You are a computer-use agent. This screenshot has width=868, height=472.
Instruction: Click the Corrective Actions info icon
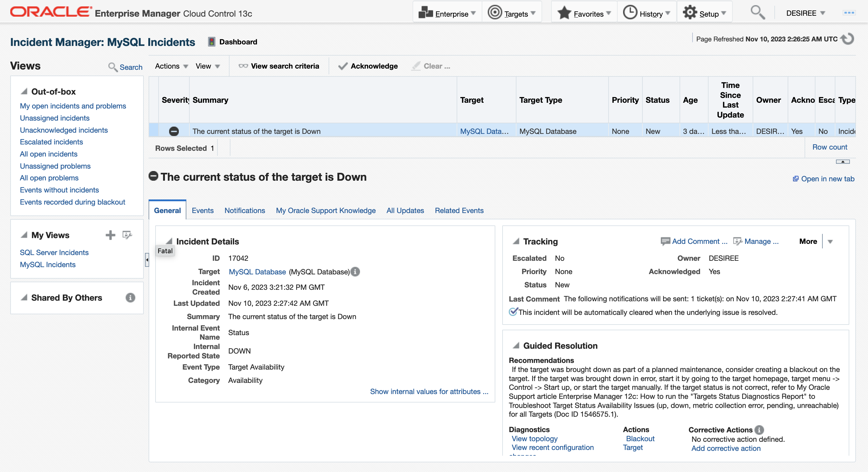tap(759, 430)
